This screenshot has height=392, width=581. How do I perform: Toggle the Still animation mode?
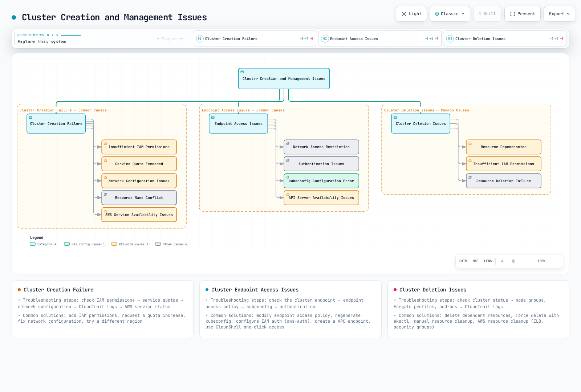click(x=487, y=14)
